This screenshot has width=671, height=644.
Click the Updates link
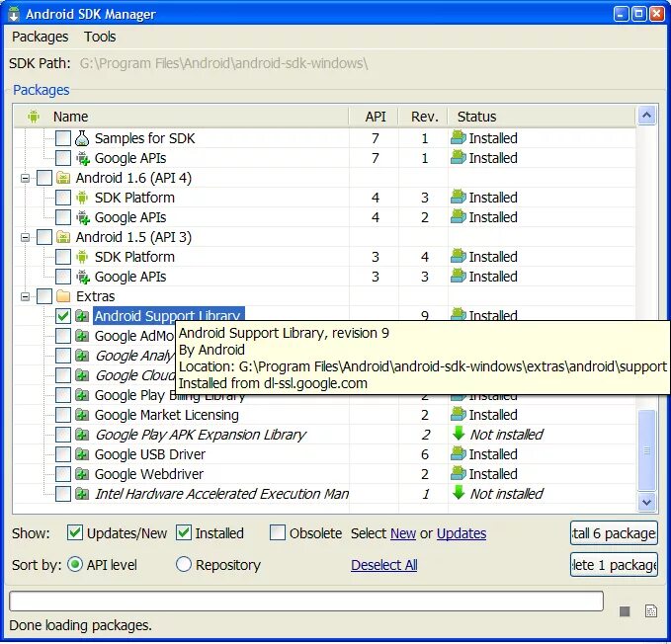461,533
